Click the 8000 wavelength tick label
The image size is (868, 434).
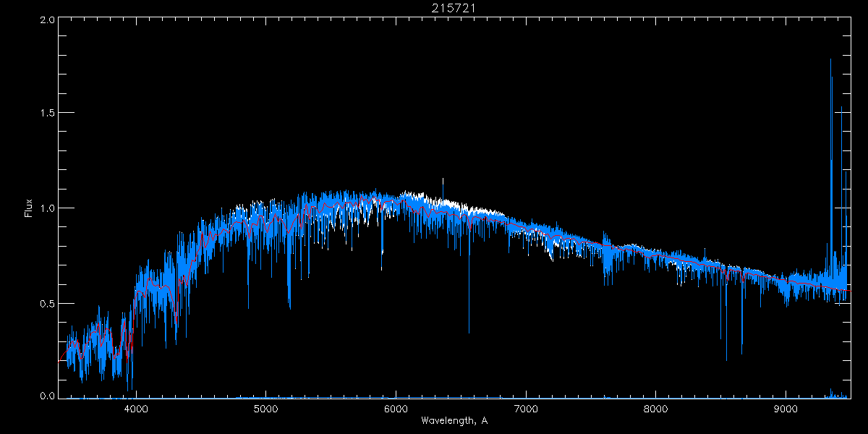656,408
